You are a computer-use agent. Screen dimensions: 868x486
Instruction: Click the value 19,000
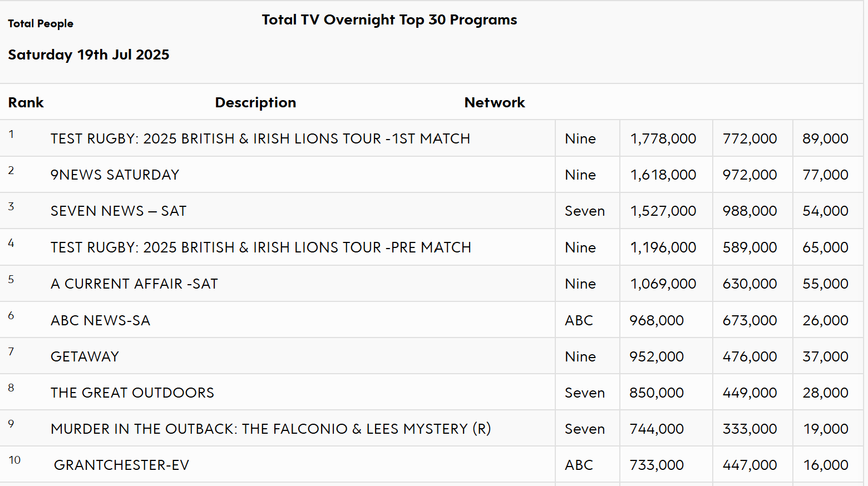[826, 429]
